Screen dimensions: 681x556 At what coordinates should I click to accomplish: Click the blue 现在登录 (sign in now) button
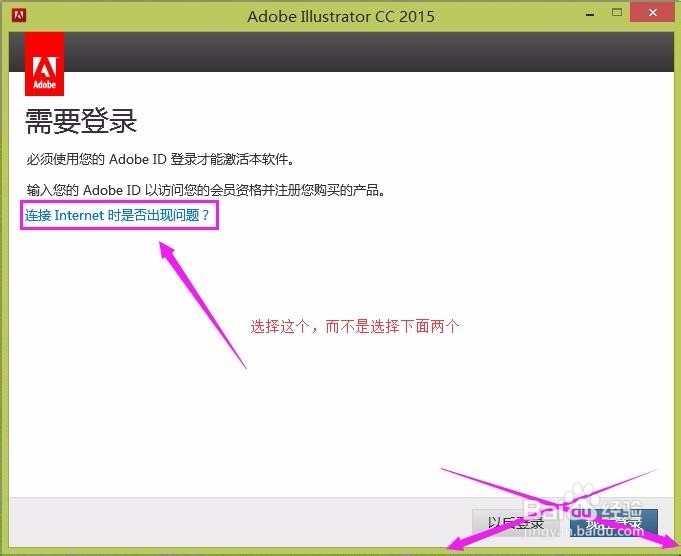(614, 523)
